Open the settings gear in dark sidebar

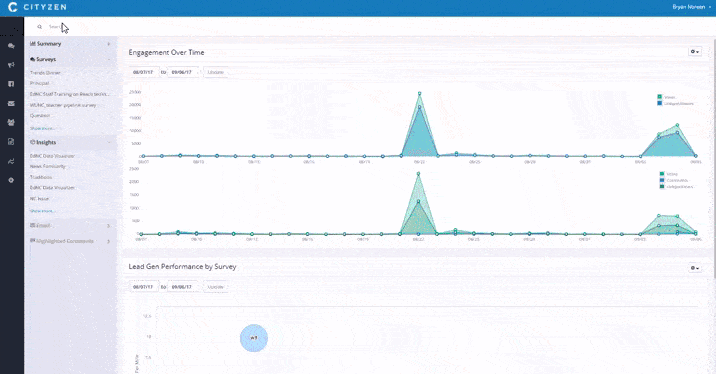click(11, 180)
